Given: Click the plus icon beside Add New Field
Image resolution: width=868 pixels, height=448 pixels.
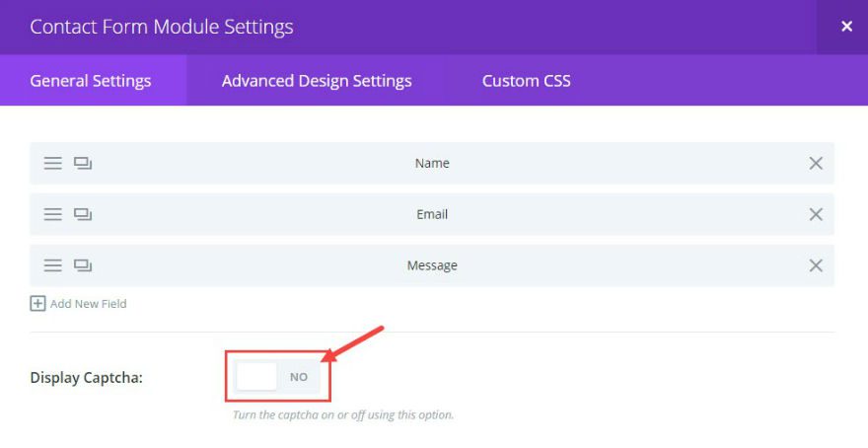Looking at the screenshot, I should tap(37, 304).
